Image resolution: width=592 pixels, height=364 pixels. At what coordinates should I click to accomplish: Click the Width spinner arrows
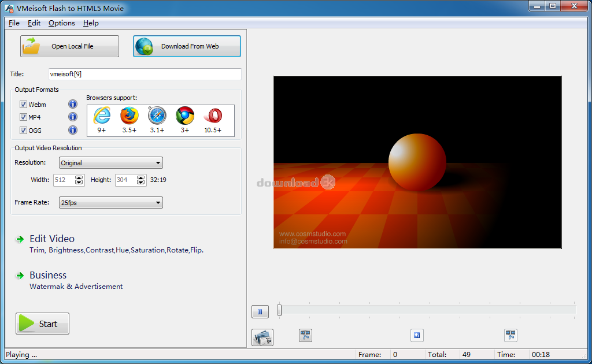pos(79,180)
